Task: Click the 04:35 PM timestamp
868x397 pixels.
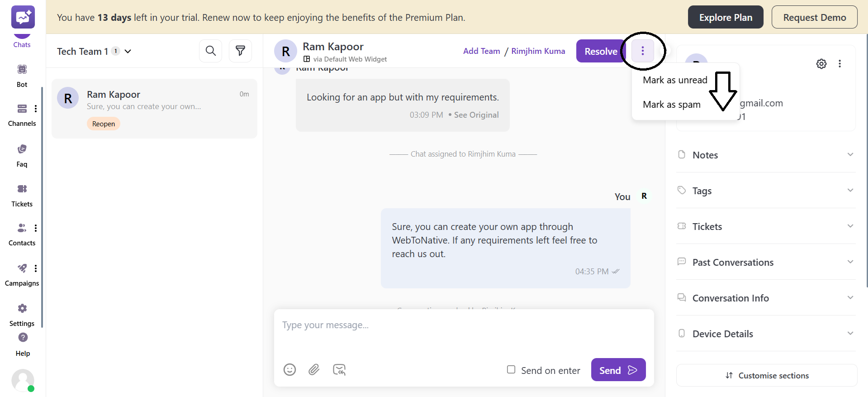Action: (x=592, y=272)
